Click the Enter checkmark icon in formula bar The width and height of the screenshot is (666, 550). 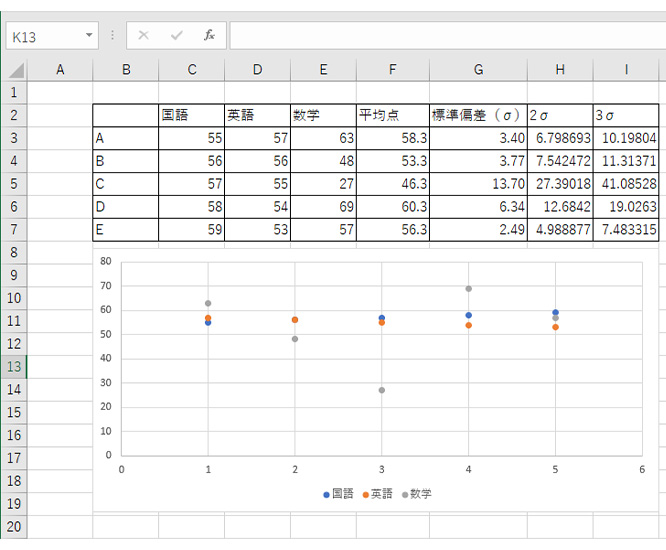[x=177, y=35]
